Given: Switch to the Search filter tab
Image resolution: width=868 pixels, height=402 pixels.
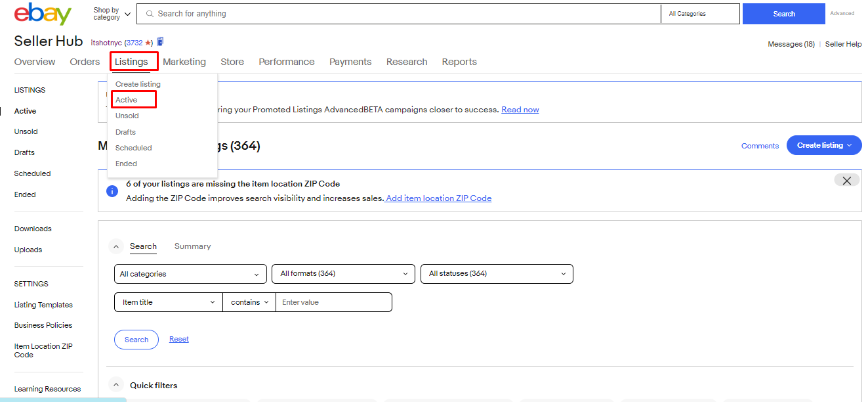Looking at the screenshot, I should [143, 246].
